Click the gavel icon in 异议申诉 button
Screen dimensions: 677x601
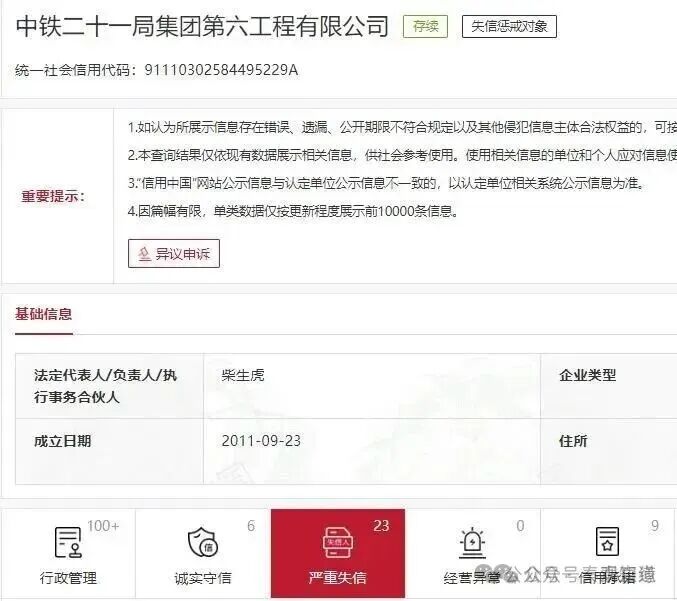144,254
